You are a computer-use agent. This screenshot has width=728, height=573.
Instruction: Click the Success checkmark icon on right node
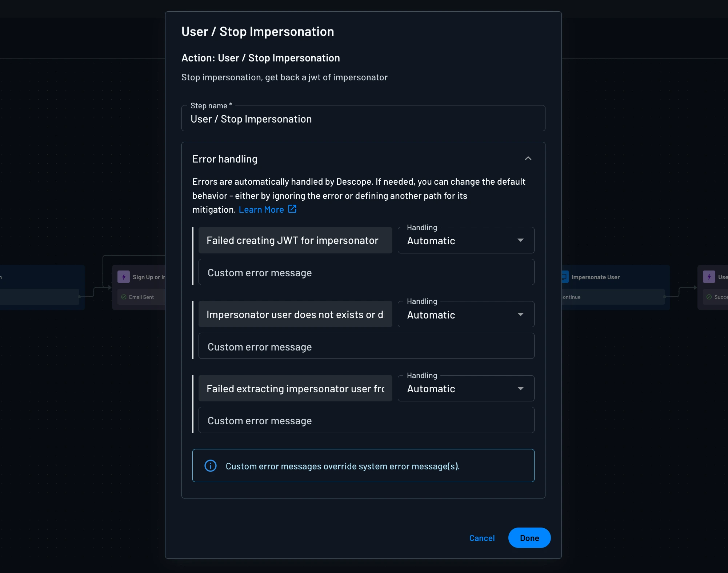click(x=709, y=297)
